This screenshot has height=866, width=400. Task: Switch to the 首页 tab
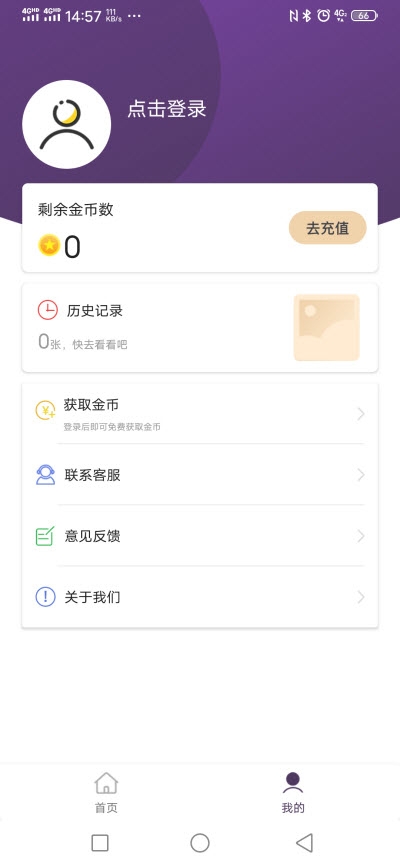[106, 793]
